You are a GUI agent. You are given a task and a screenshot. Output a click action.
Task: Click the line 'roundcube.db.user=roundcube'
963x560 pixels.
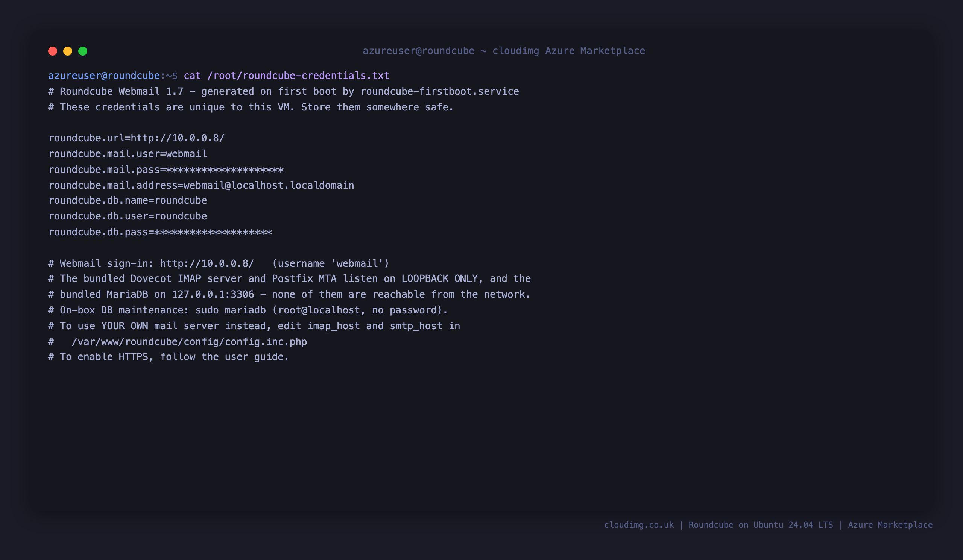pos(128,216)
